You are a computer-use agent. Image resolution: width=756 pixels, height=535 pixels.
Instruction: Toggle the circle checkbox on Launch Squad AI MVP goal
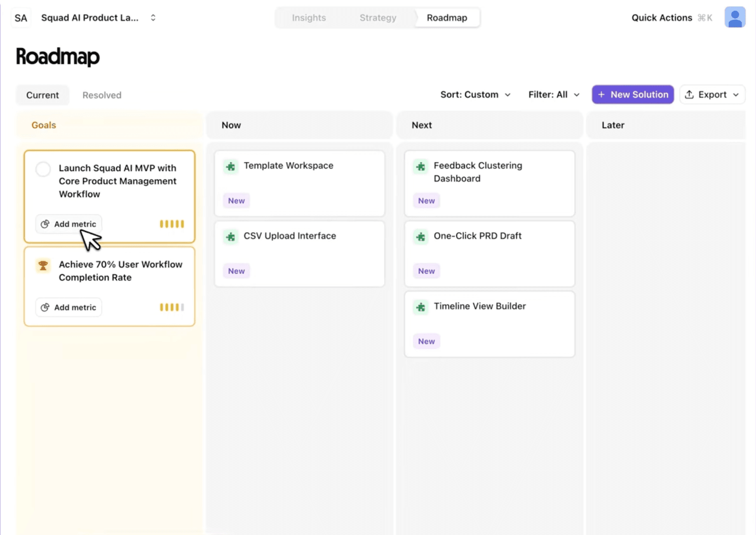pos(43,169)
